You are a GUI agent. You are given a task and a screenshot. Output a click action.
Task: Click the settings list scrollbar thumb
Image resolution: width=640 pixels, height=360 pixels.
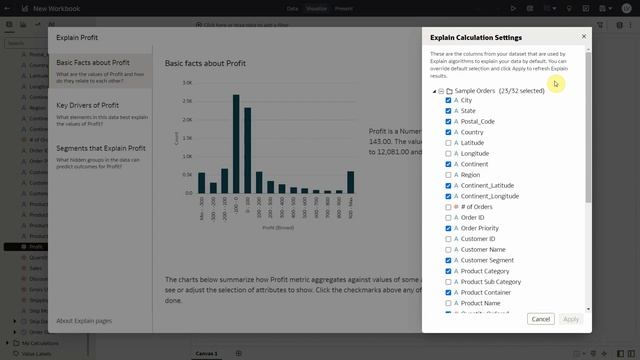pos(588,127)
